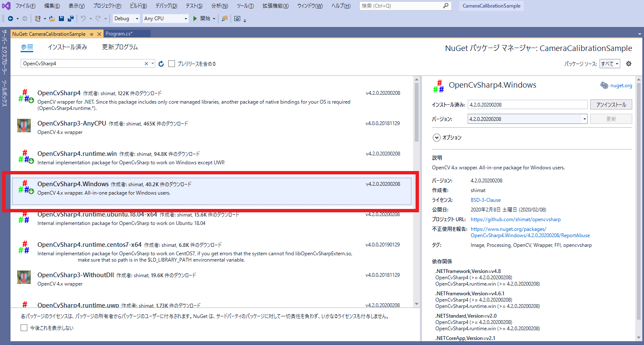
Task: Clear the OpenCvSharp4 search text
Action: tap(146, 64)
